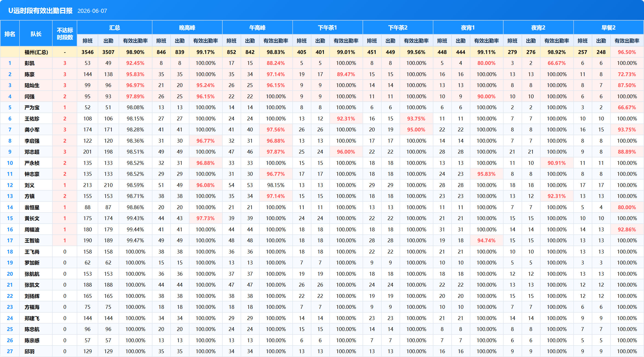Select 周福波's 早餐2 rate 92.86%
The height and width of the screenshot is (357, 644).
[x=627, y=229]
